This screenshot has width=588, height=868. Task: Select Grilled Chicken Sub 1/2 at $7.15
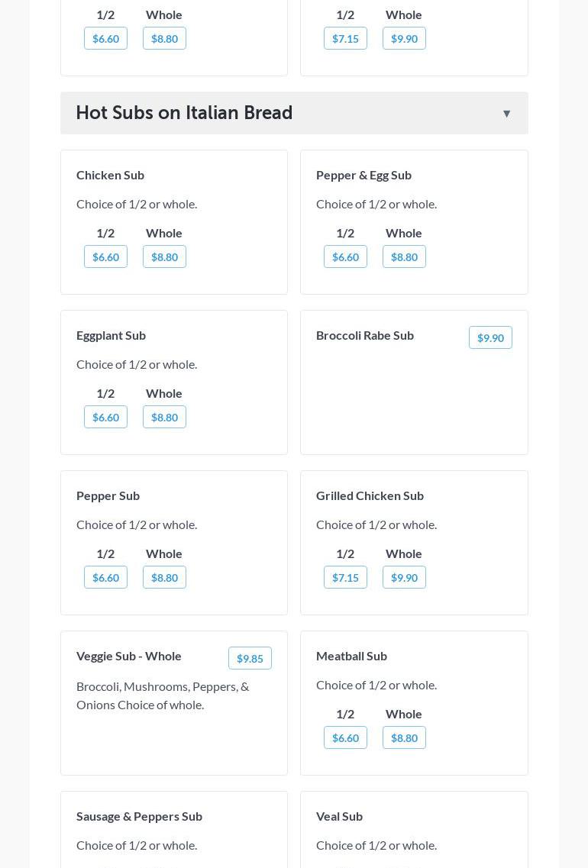tap(345, 578)
